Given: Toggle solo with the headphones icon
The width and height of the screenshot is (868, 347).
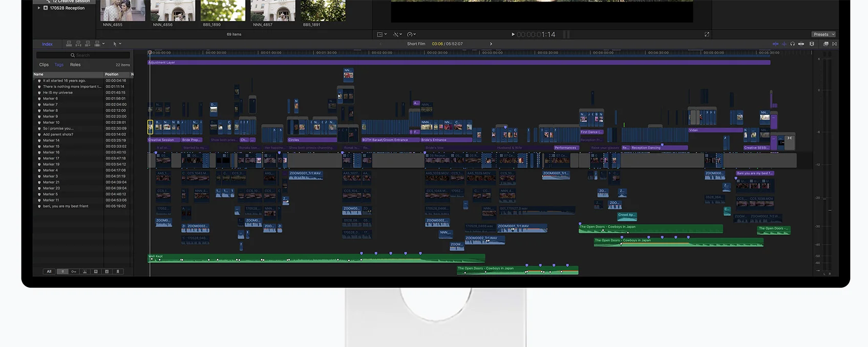Looking at the screenshot, I should pos(793,44).
